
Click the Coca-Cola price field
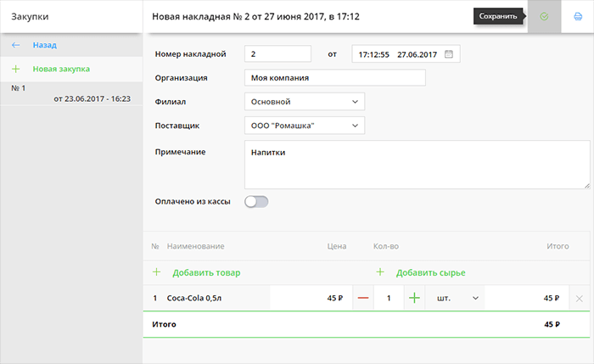point(307,298)
